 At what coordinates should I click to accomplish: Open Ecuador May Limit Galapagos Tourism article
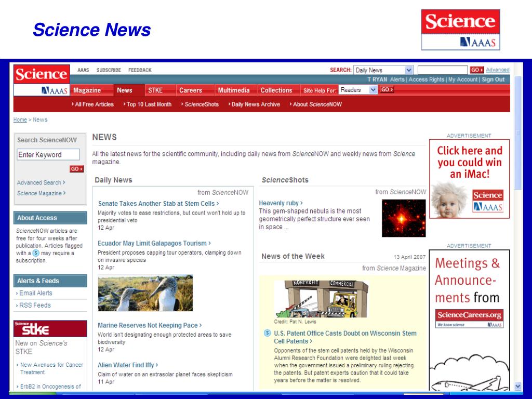click(154, 243)
